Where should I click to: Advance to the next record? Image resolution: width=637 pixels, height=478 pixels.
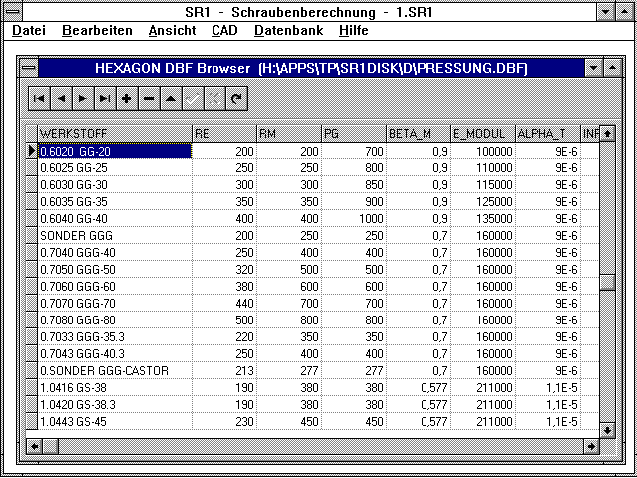83,99
